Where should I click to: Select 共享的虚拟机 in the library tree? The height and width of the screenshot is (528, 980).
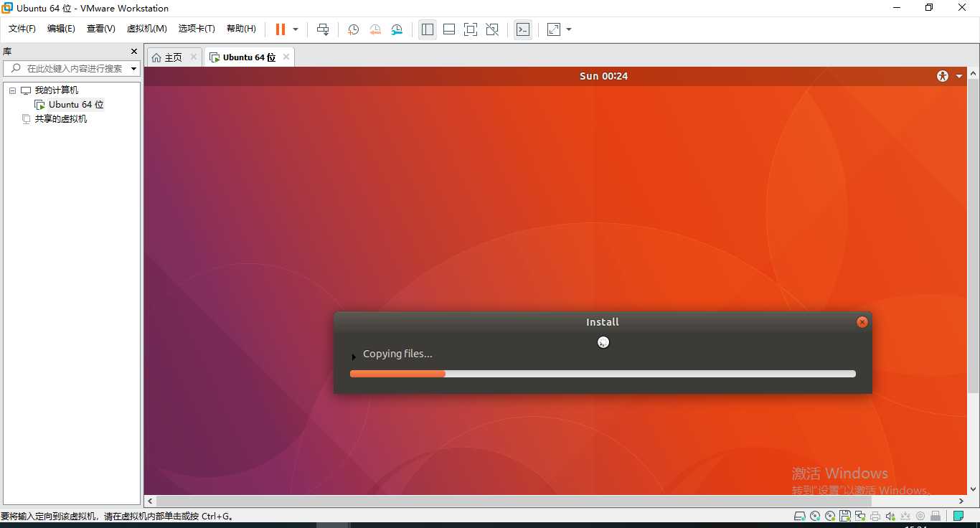(61, 119)
